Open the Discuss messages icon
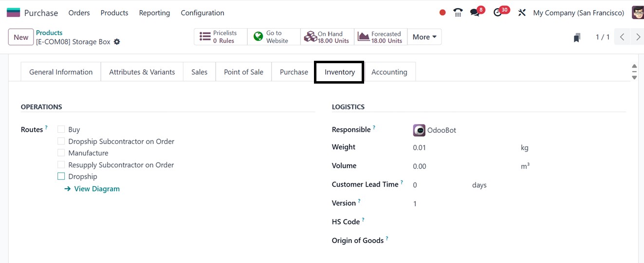Viewport: 644px width, 263px height. pos(475,13)
